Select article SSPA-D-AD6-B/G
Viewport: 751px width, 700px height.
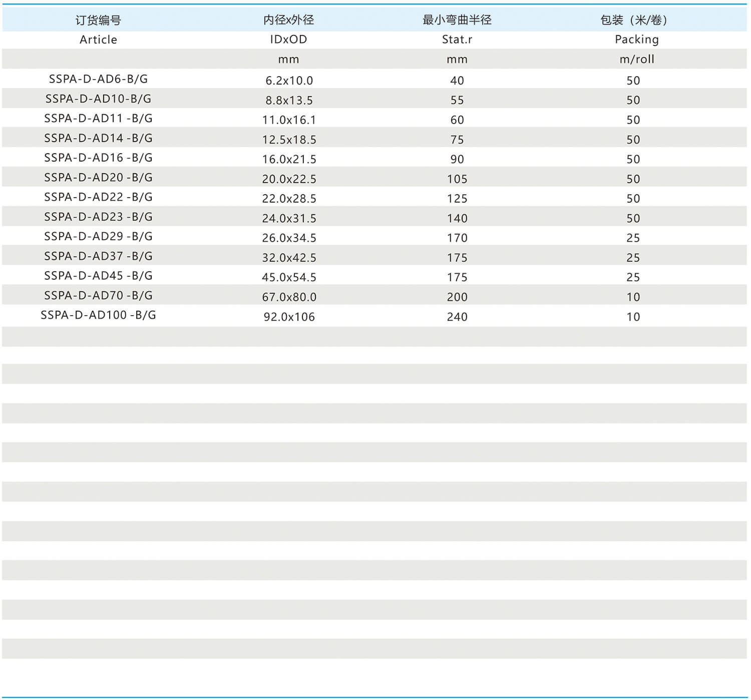click(98, 79)
